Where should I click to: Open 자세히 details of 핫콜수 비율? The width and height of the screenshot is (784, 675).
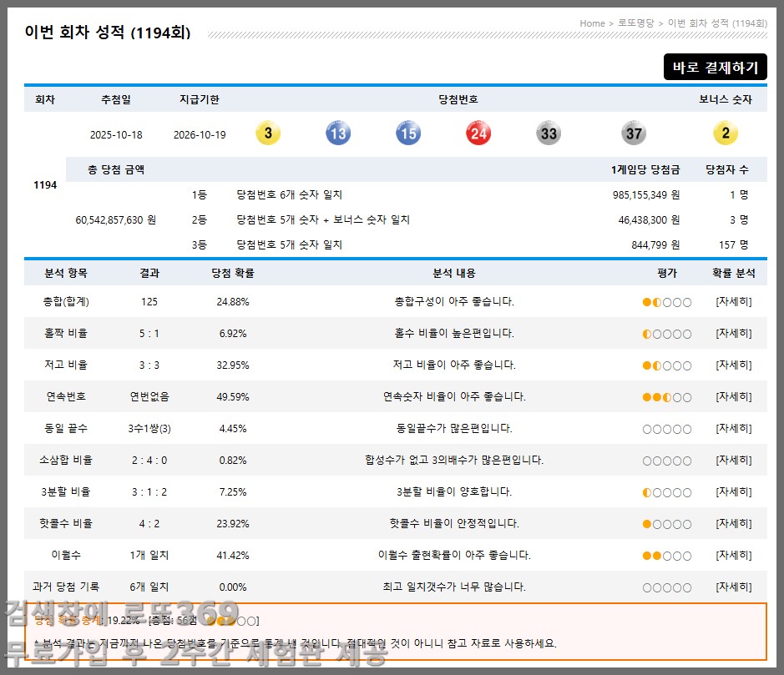(x=734, y=523)
